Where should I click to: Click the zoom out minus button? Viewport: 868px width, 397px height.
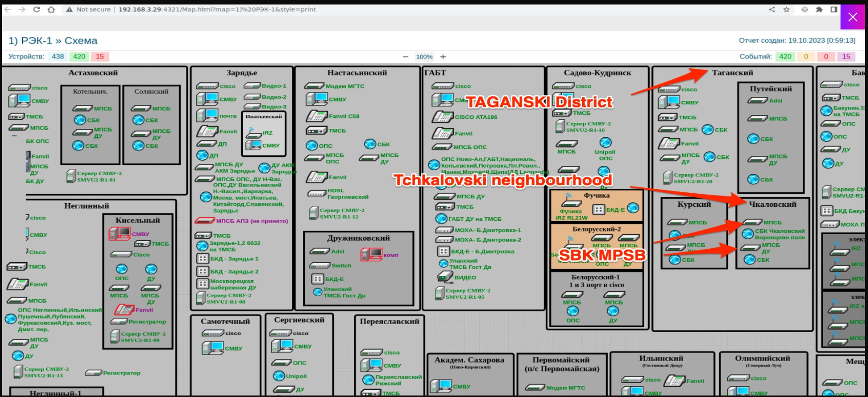[405, 57]
